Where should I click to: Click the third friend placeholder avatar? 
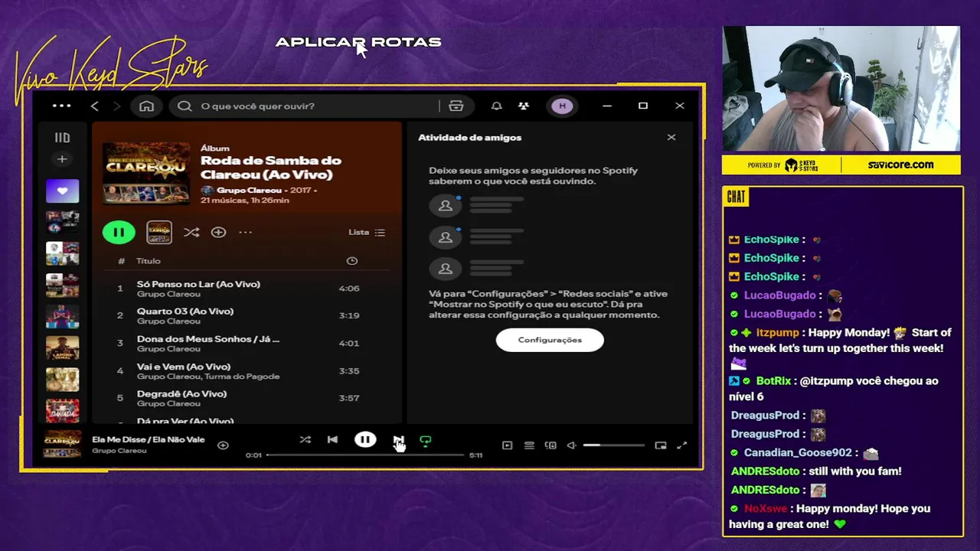click(x=445, y=269)
